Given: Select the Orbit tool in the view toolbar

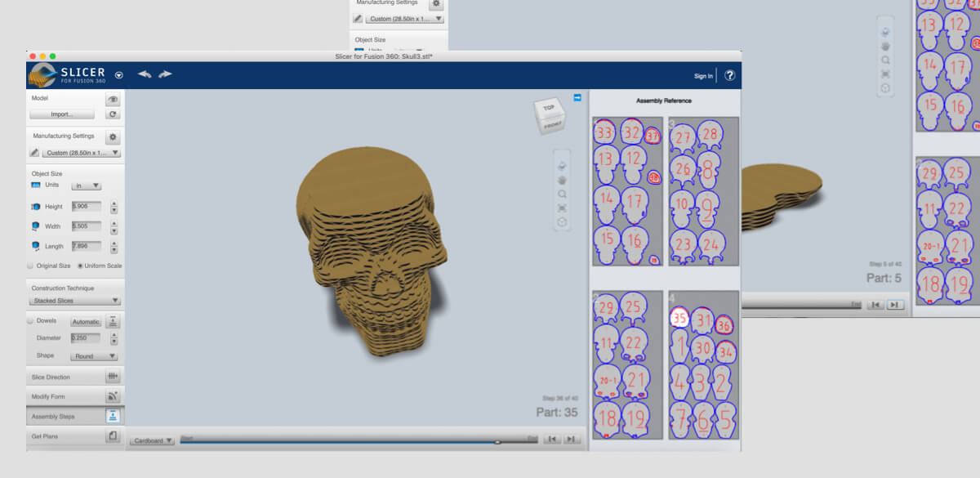Looking at the screenshot, I should 563,167.
